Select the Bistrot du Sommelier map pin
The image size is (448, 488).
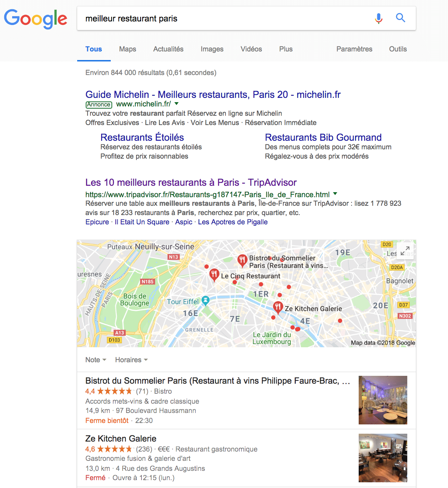pos(242,261)
